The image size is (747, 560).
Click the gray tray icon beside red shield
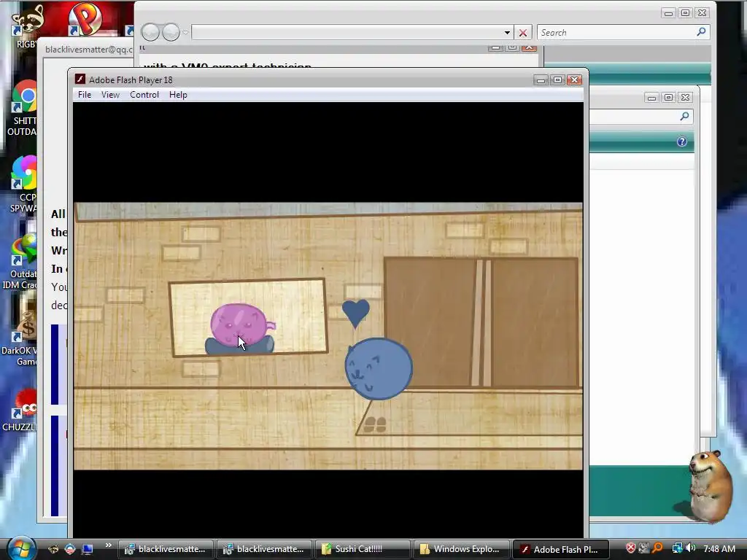644,548
